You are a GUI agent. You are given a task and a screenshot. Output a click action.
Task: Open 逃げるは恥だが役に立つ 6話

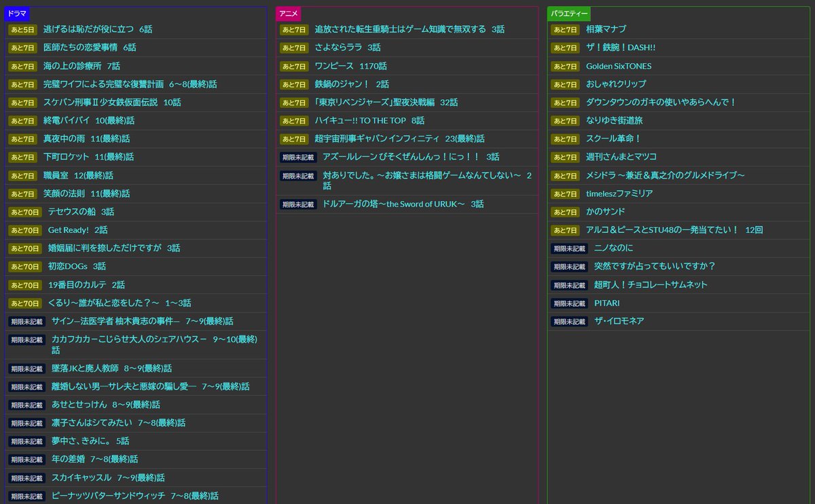pos(98,29)
